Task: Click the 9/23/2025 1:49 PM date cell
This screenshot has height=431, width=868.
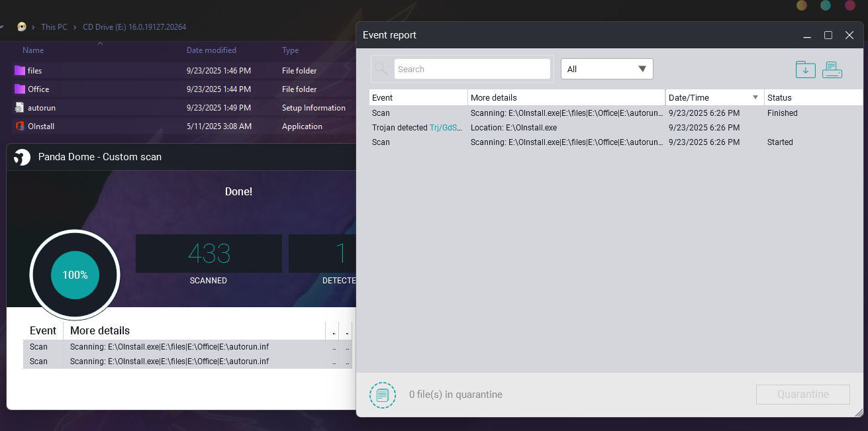Action: coord(219,108)
